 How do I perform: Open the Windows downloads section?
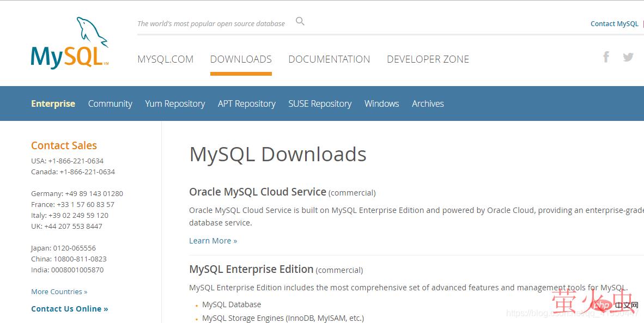coord(381,103)
